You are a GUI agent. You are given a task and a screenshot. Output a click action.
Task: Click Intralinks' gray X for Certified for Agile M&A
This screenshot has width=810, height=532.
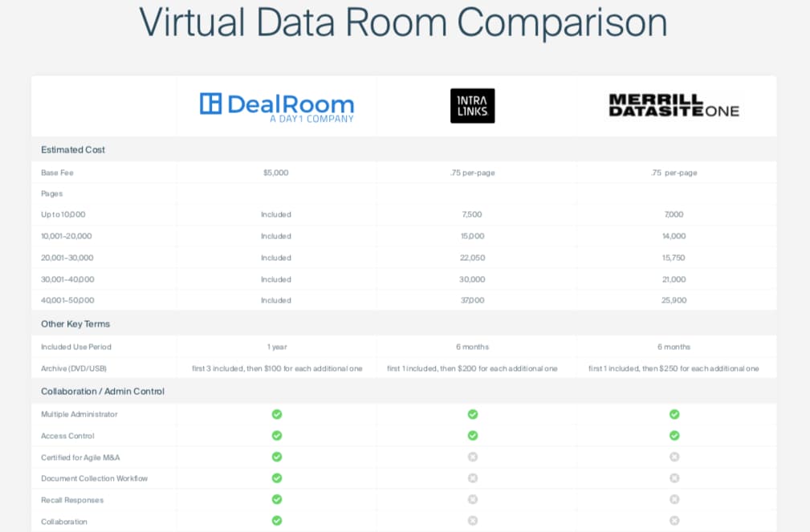tap(473, 457)
